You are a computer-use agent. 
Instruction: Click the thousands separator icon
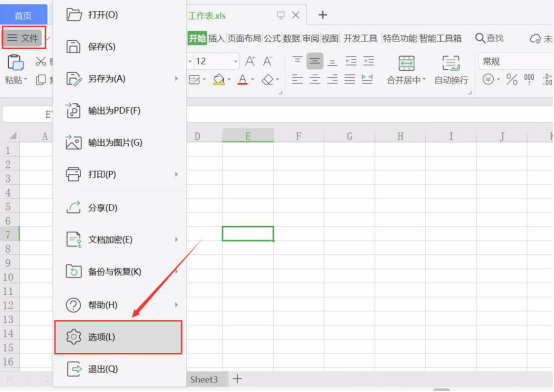pos(529,80)
